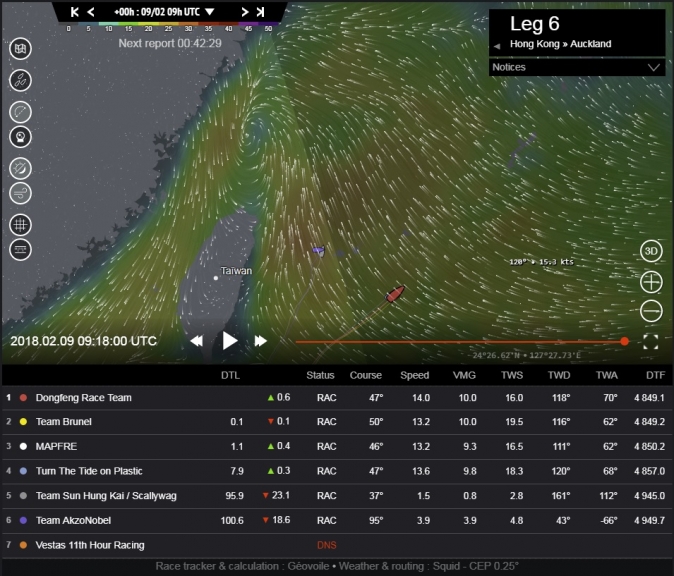
Task: Select the purple boat near Taiwan
Action: tap(319, 250)
